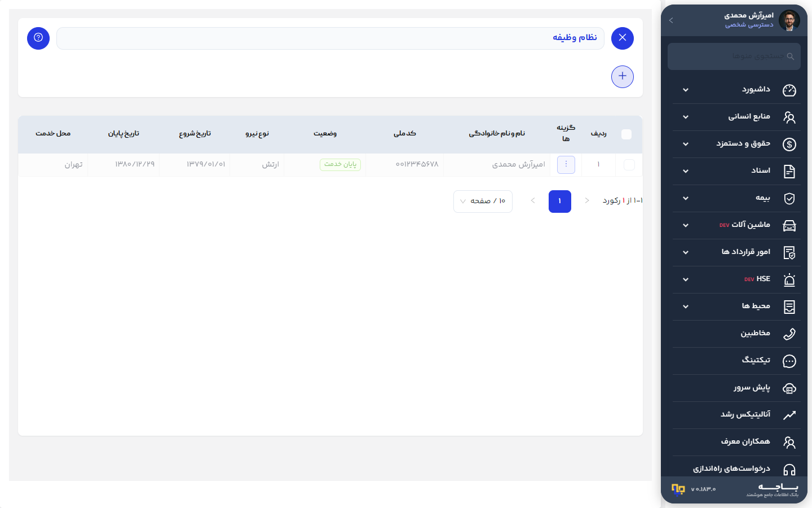812x508 pixels.
Task: Open the ۱۰ / صفحه page size dropdown
Action: click(x=483, y=201)
